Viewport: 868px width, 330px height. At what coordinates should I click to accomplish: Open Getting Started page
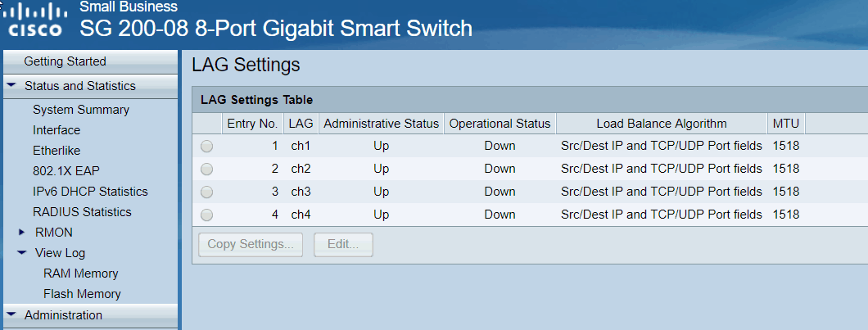coord(65,61)
